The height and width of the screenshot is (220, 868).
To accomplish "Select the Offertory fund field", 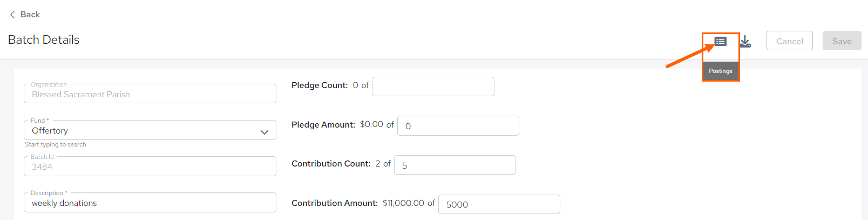I will click(150, 130).
